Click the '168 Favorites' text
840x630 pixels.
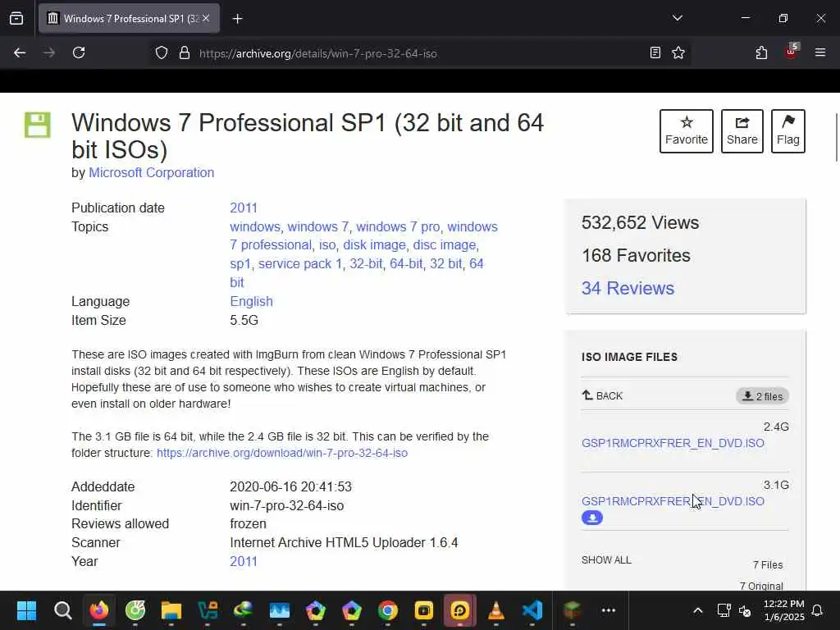pyautogui.click(x=636, y=256)
